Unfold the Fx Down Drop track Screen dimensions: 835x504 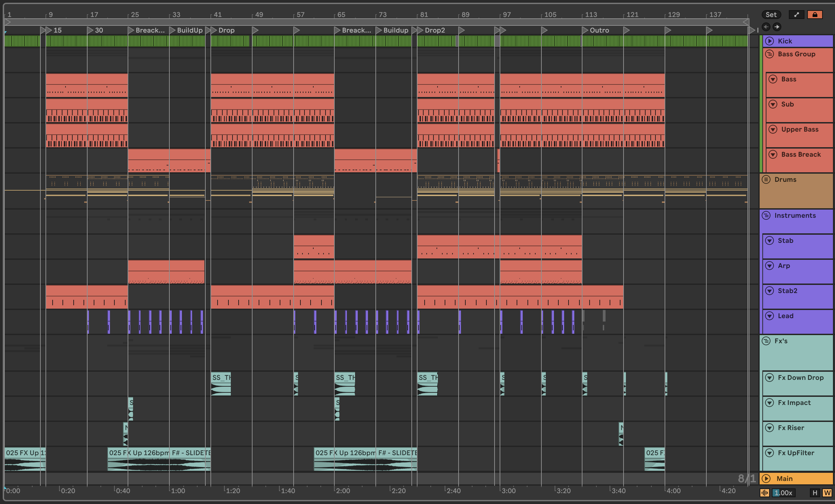point(769,377)
